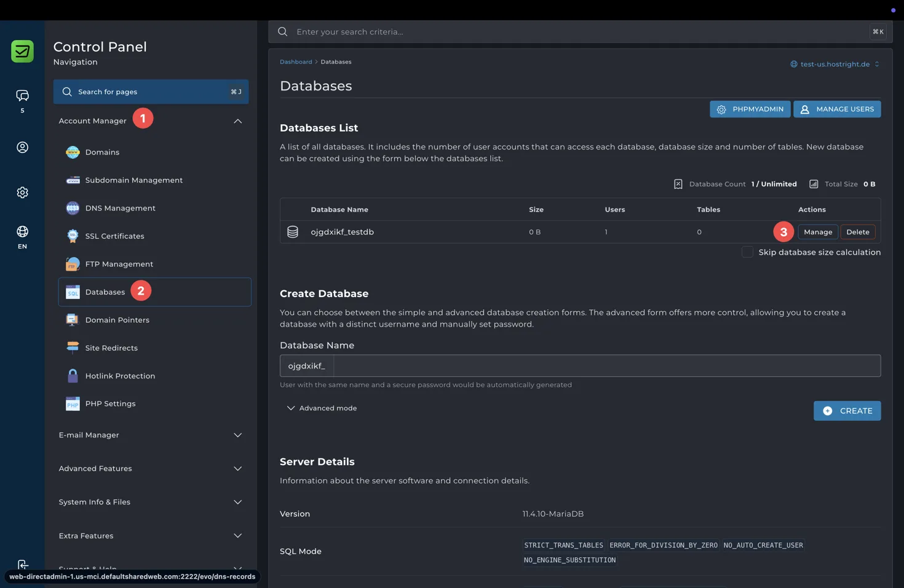The height and width of the screenshot is (588, 904).
Task: Click the Site Redirects signpost icon
Action: click(73, 348)
